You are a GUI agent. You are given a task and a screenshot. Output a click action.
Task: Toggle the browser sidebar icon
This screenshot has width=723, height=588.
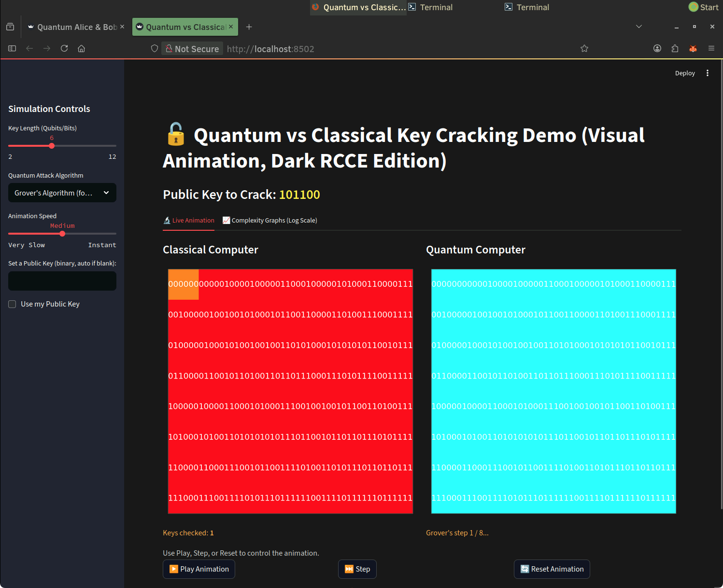tap(12, 48)
